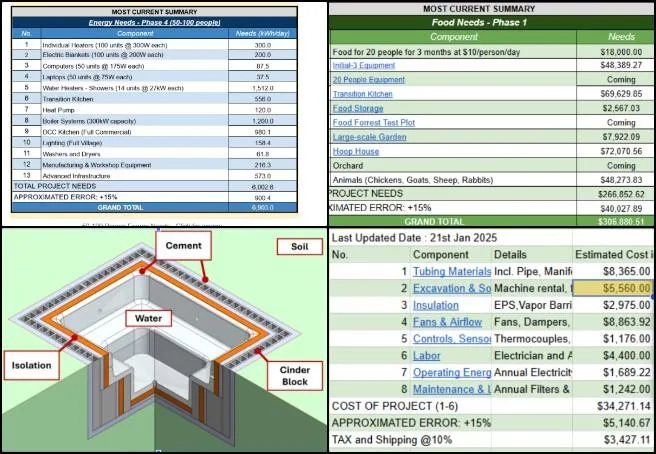Select the Water label in diagram

click(x=149, y=318)
